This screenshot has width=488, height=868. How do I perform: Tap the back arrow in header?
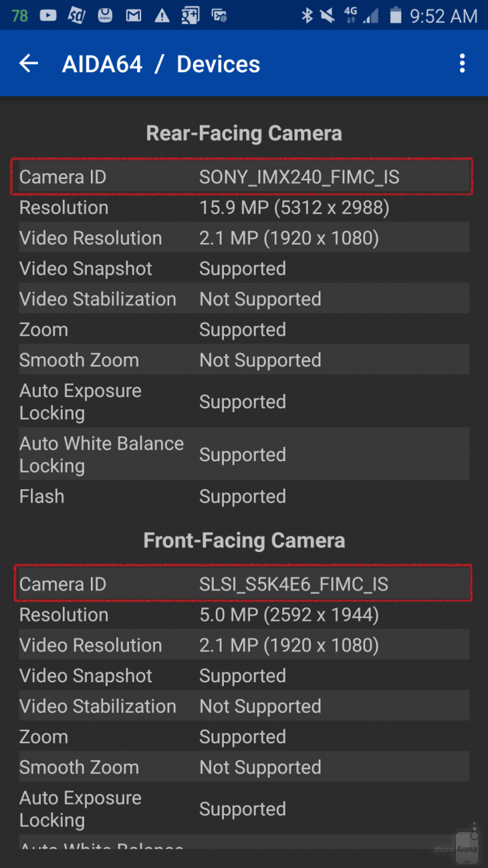tap(29, 64)
